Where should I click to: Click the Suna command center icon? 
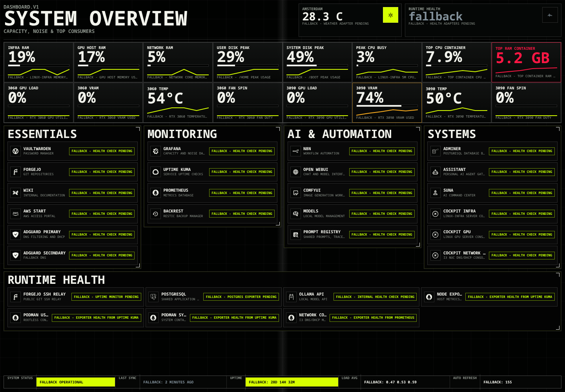click(436, 193)
